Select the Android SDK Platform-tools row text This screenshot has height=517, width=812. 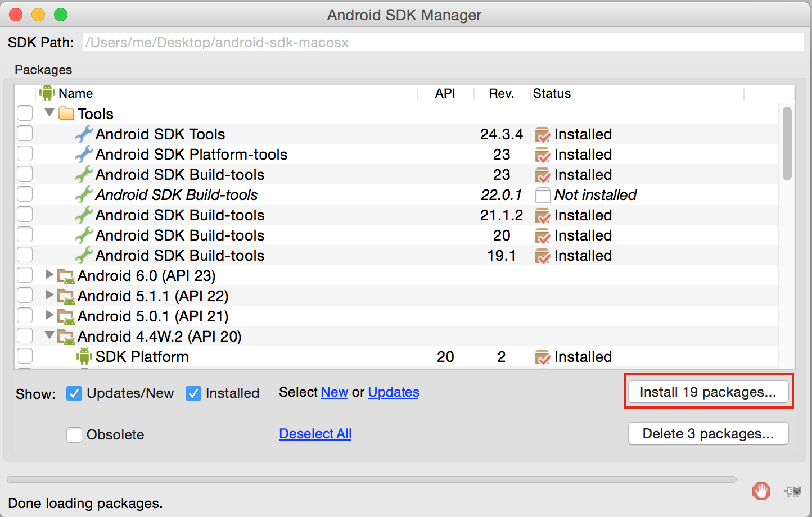coord(191,155)
